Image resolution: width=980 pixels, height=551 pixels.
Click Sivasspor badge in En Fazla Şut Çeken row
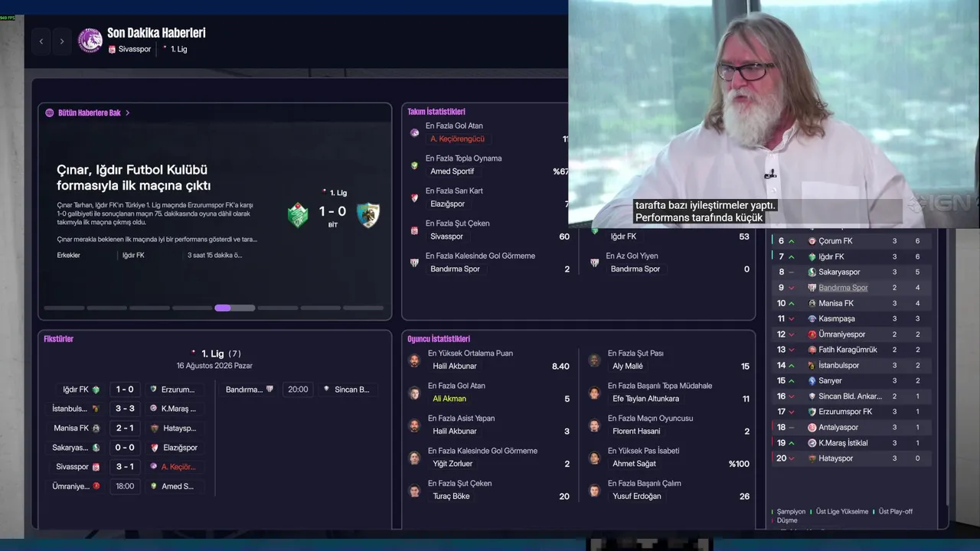414,230
